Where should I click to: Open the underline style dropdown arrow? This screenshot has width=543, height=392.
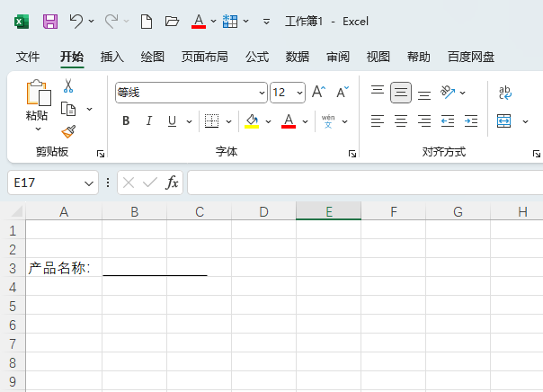pos(189,121)
